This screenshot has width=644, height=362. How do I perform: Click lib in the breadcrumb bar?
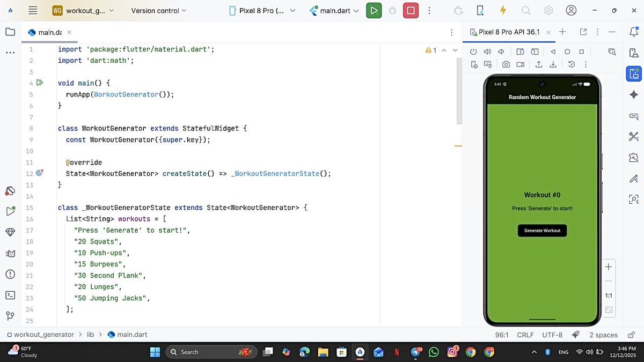point(90,335)
